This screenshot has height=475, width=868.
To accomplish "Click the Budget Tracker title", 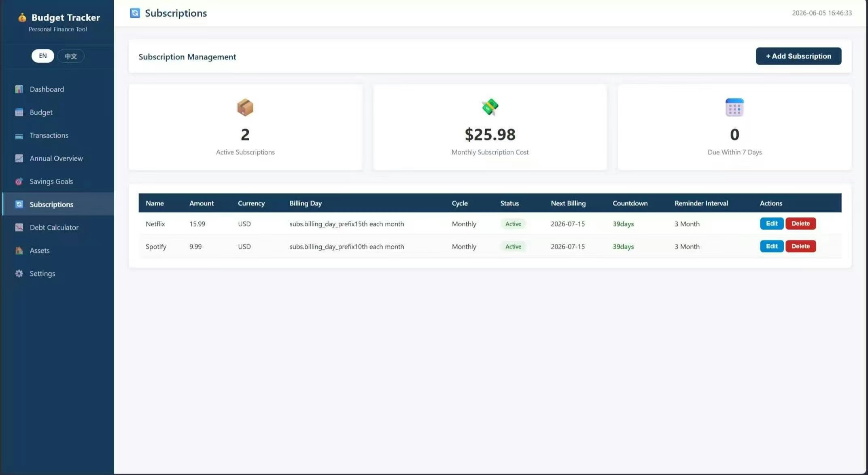I will (66, 17).
